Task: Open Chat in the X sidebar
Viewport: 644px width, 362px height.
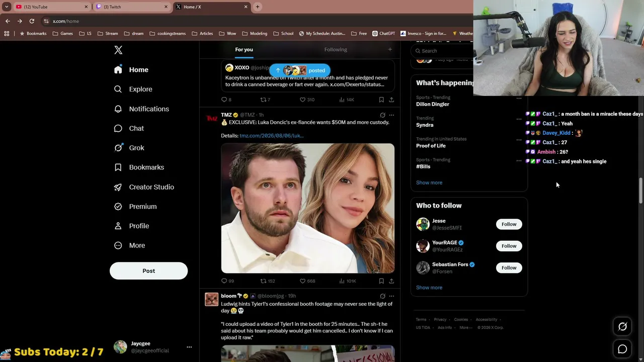Action: coord(129,128)
